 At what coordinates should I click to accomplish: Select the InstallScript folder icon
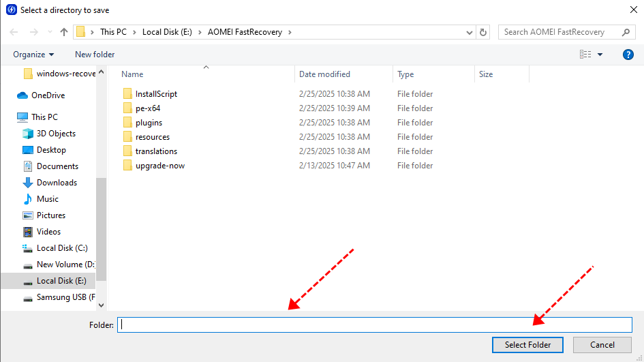[127, 93]
